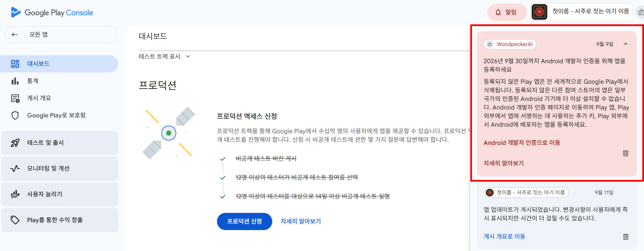Open the 게시 개요 sidebar item

59,98
